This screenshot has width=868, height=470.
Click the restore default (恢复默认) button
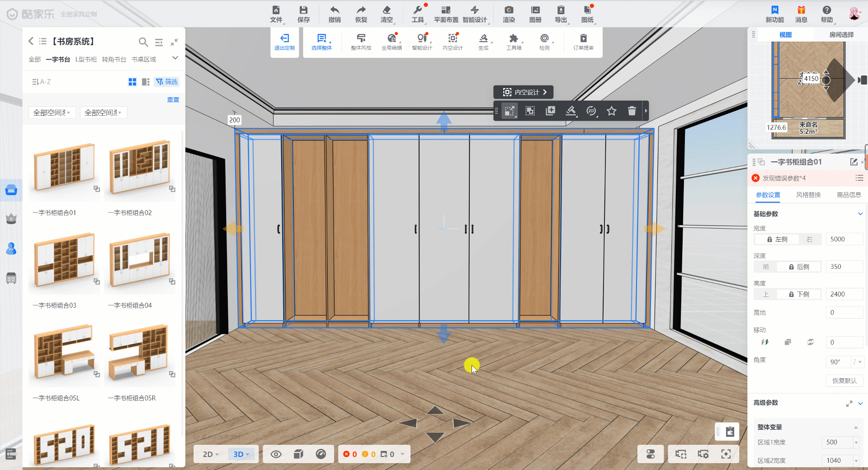[844, 381]
